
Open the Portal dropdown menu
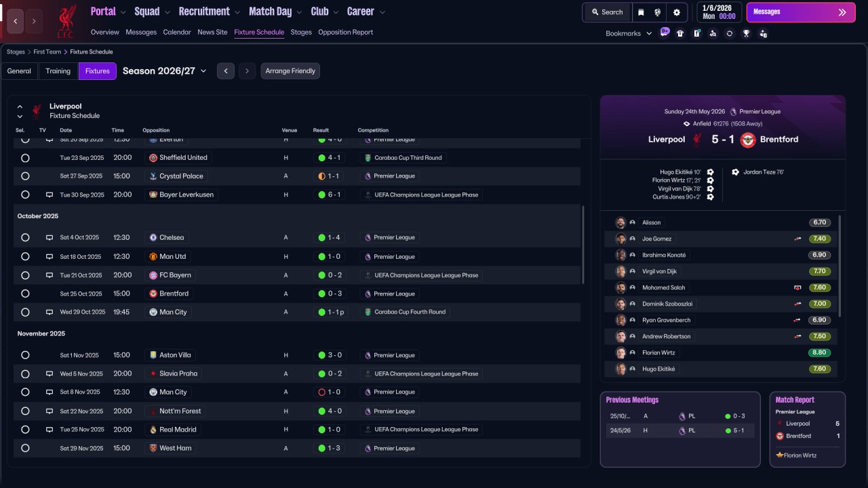(x=108, y=12)
